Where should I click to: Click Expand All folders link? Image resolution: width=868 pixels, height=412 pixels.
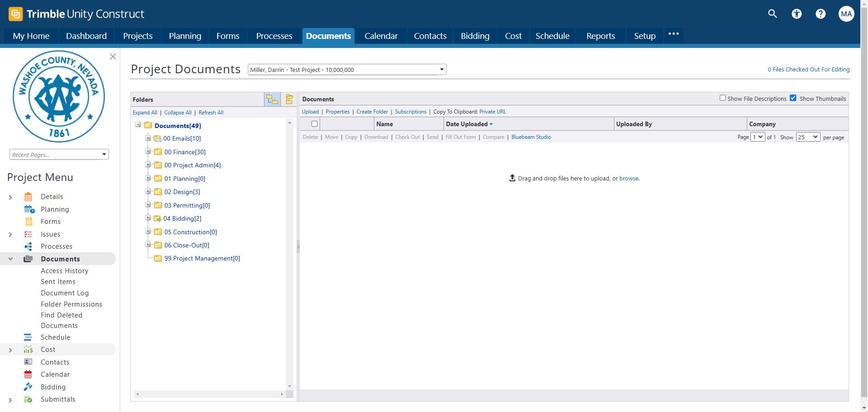[x=145, y=113]
